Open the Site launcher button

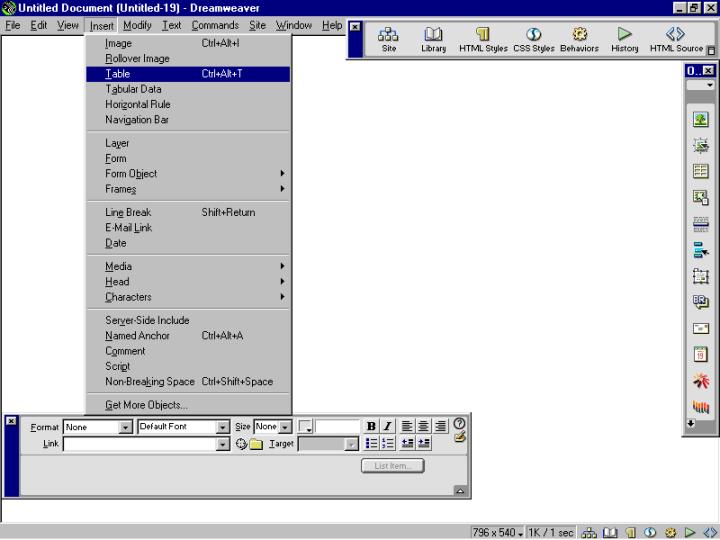(x=388, y=39)
